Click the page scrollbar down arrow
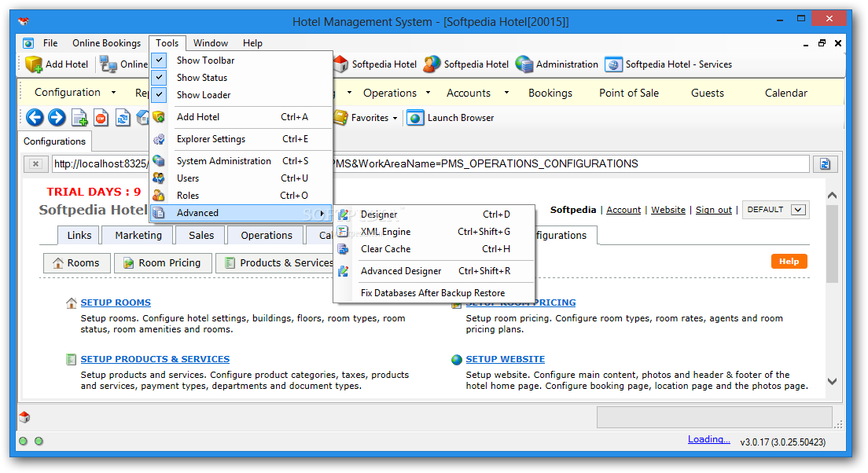The width and height of the screenshot is (868, 473). pyautogui.click(x=832, y=381)
